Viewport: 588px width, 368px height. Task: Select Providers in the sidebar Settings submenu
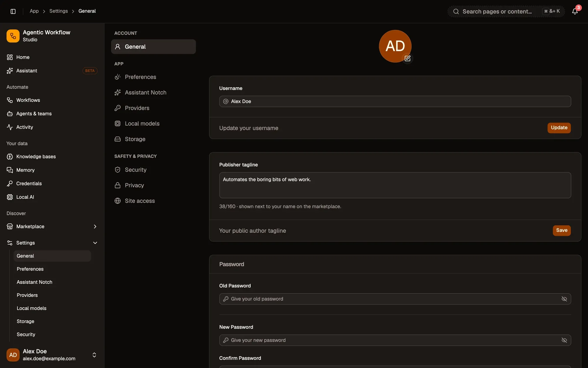52,295
